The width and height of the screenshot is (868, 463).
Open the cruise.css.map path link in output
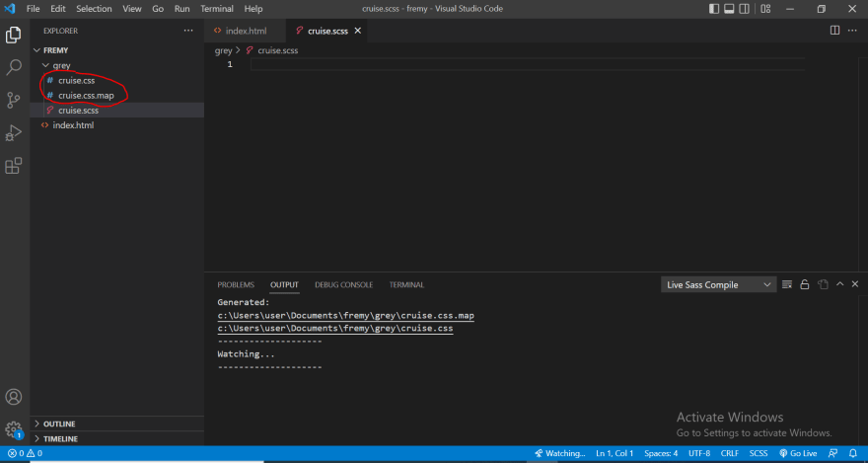tap(345, 316)
